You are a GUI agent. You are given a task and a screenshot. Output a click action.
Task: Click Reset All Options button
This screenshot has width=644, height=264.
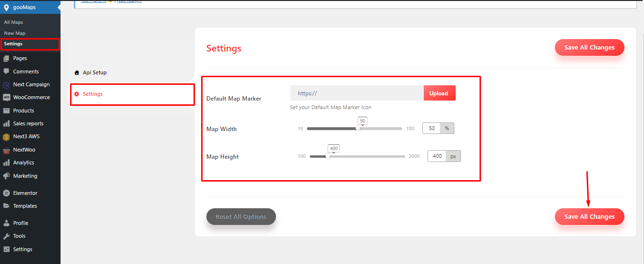point(241,216)
